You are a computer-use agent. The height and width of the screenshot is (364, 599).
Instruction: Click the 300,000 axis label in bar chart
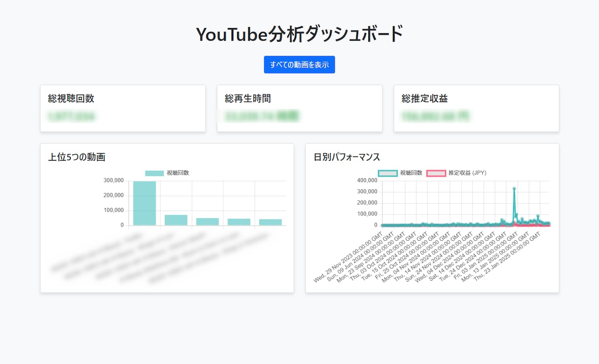(113, 181)
